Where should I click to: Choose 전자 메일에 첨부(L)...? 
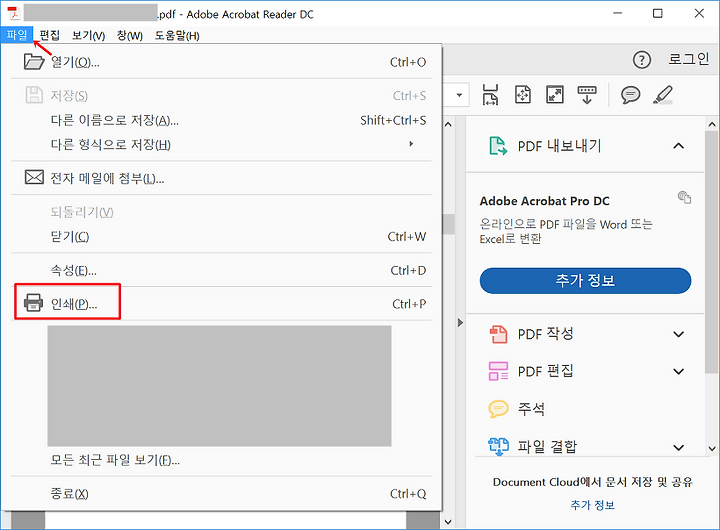point(221,178)
